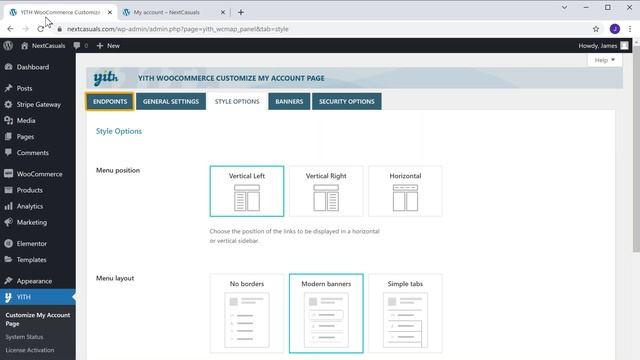Click the Elementor icon in sidebar
This screenshot has height=360, width=640.
pyautogui.click(x=9, y=244)
